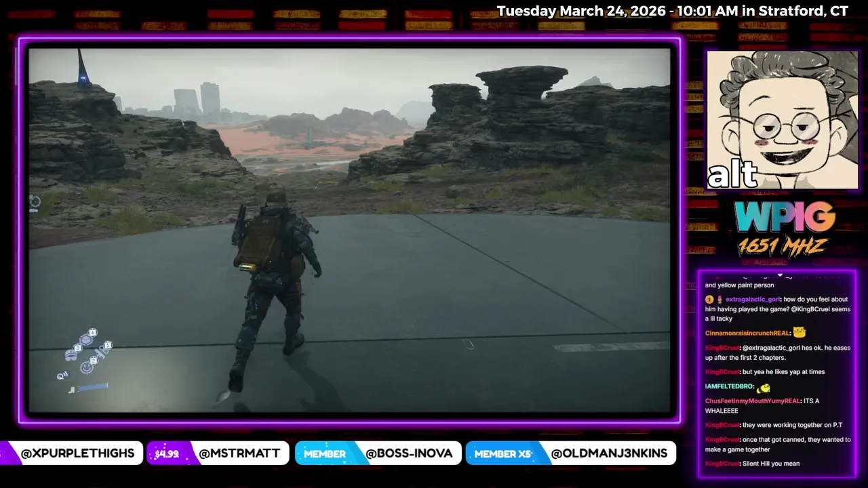868x488 pixels.
Task: Click the boot durability icon beside blue bar
Action: pyautogui.click(x=71, y=390)
